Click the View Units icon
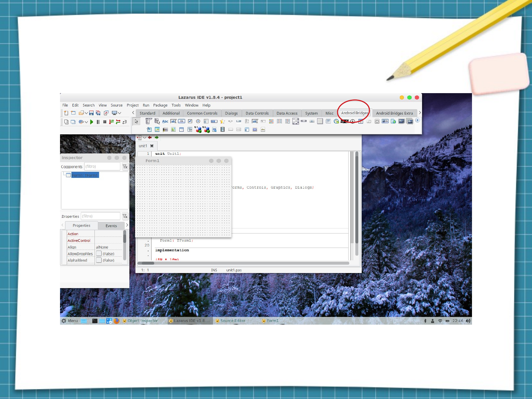This screenshot has width=532, height=399. click(66, 122)
